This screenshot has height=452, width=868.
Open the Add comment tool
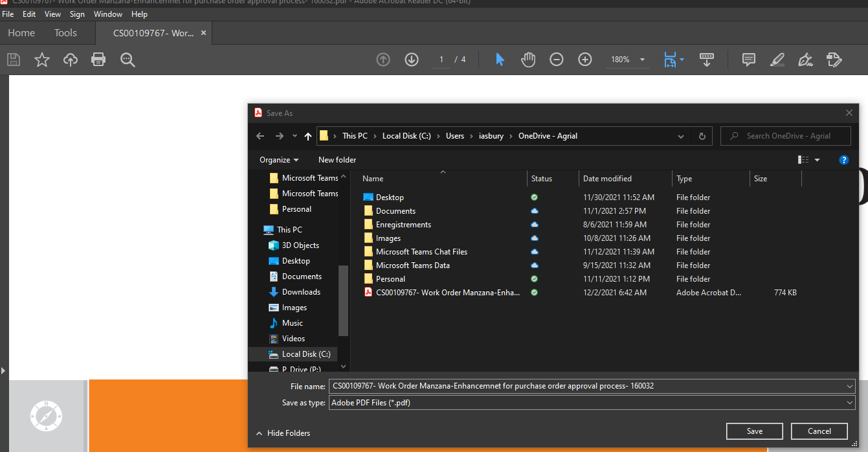pyautogui.click(x=749, y=60)
